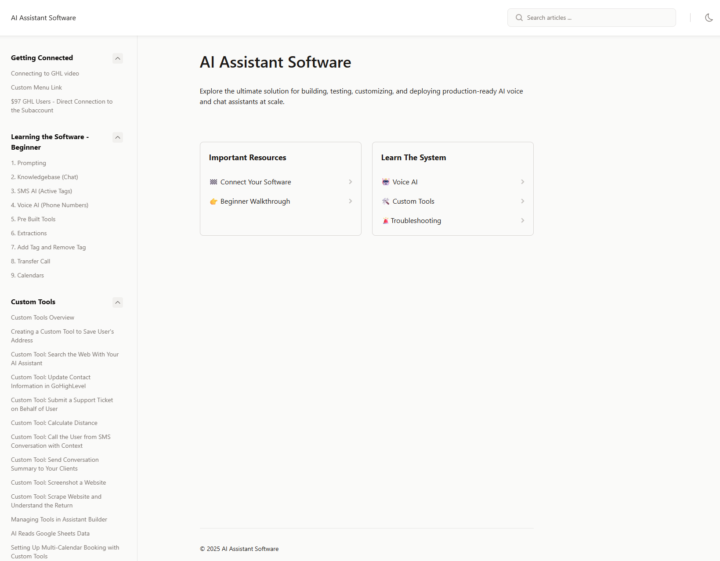
Task: Open 7. Add Tag and Remove Tag
Action: [x=48, y=247]
